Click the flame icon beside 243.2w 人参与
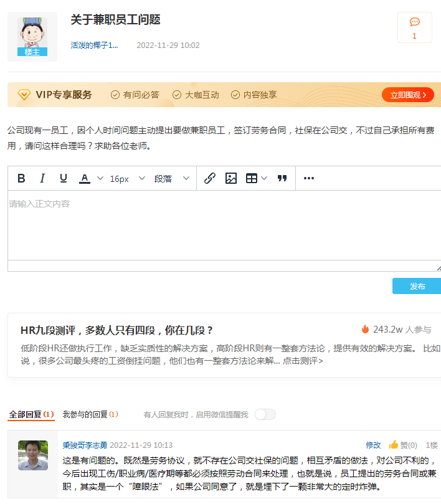 click(x=365, y=329)
